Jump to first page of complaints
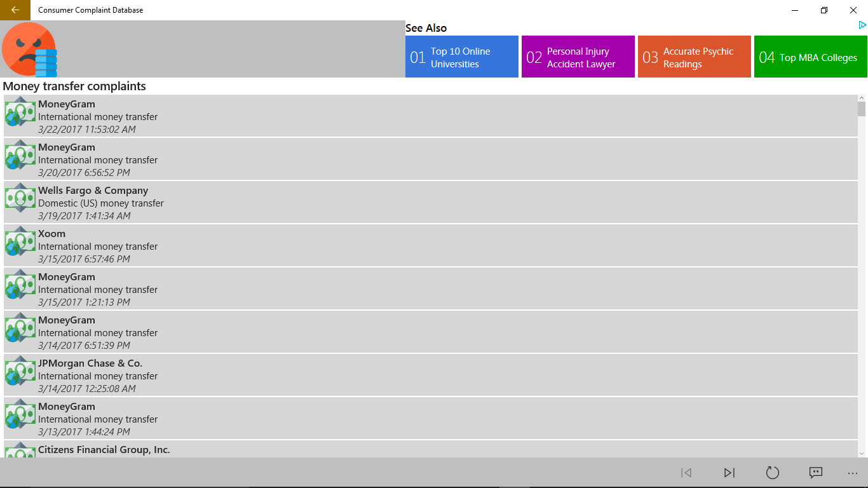Viewport: 868px width, 488px height. pyautogui.click(x=686, y=473)
